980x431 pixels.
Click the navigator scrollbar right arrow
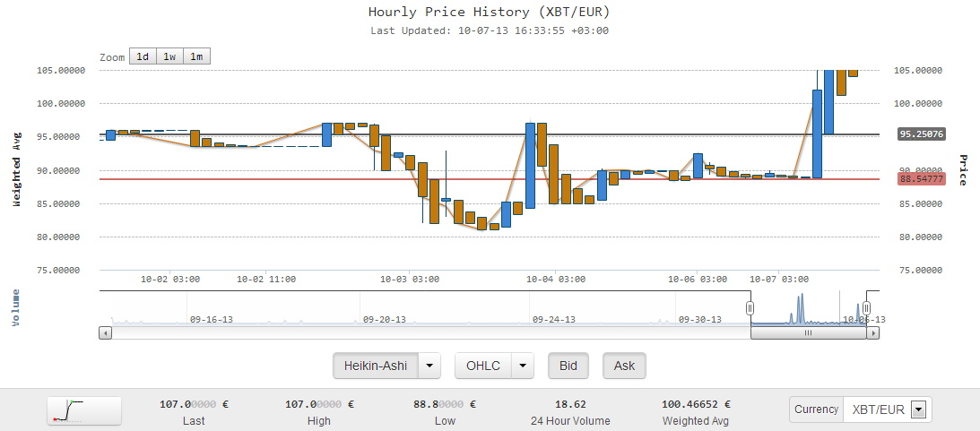pyautogui.click(x=873, y=332)
